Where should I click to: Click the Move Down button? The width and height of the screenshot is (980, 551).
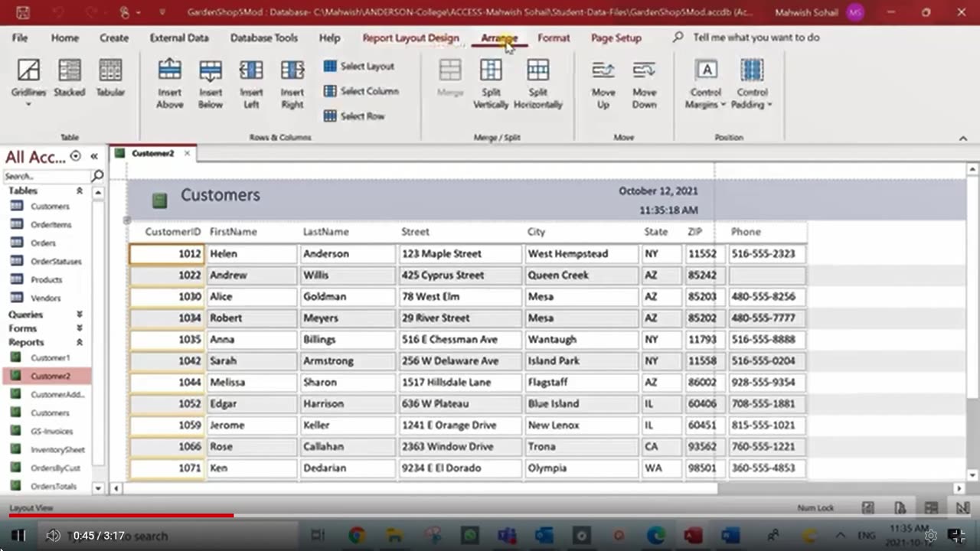[645, 83]
